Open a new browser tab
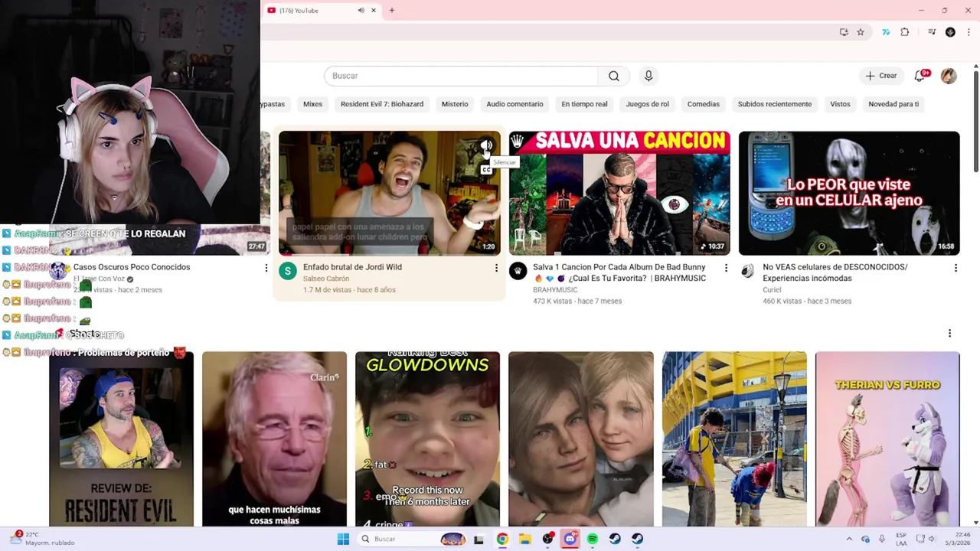Screen dimensions: 980x551 tap(391, 10)
